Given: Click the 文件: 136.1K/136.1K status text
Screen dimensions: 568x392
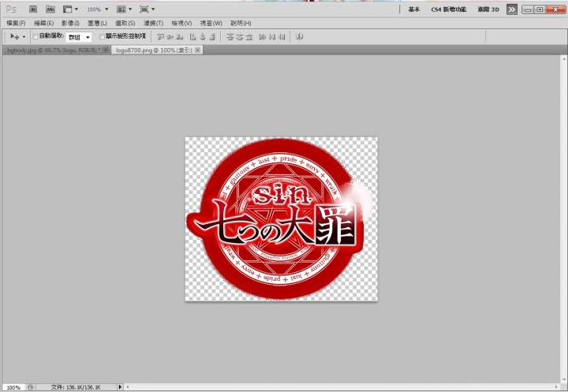Looking at the screenshot, I should (76, 387).
